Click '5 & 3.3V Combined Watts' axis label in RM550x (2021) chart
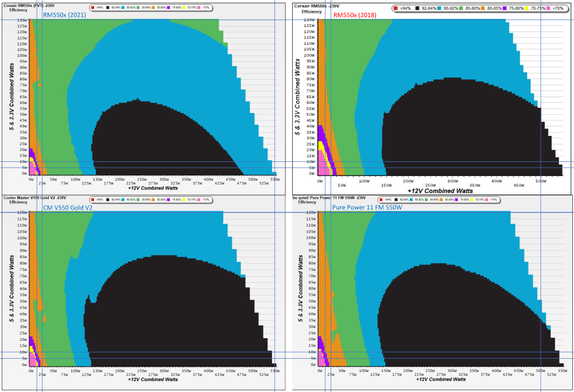 11,96
